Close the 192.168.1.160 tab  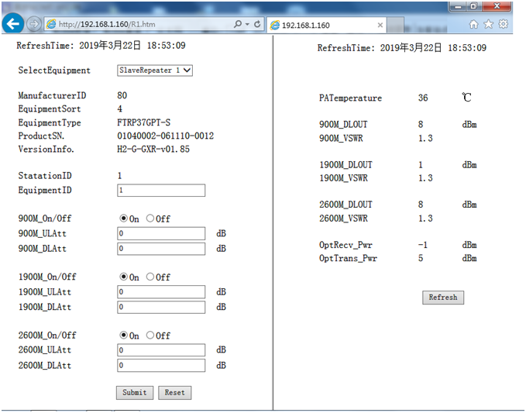click(x=380, y=25)
